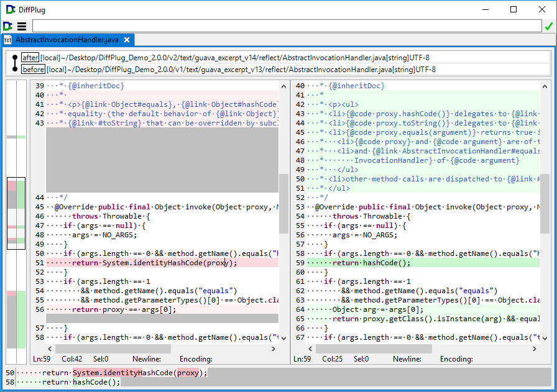Click left pane horizontal scroll right arrow
557x392 pixels.
tap(273, 349)
